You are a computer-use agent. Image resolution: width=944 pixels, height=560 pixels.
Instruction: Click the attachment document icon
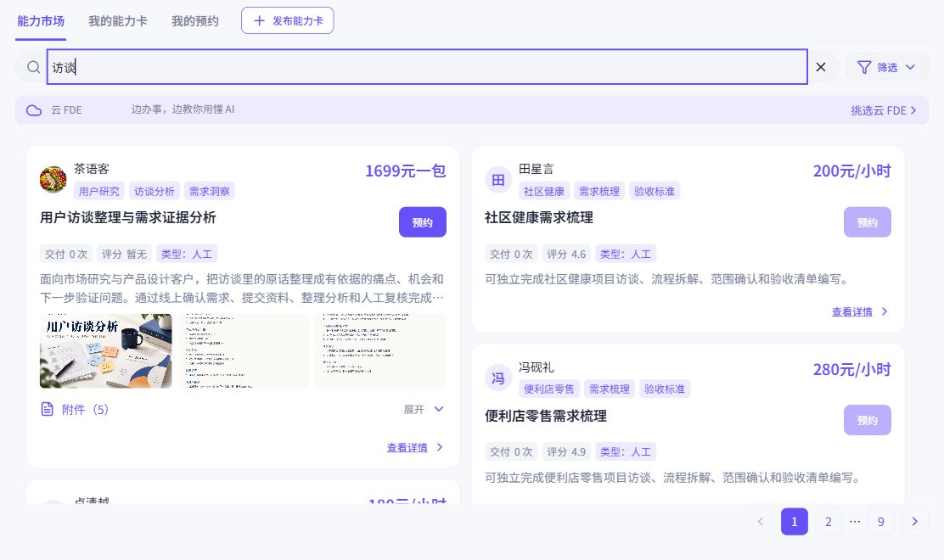pos(47,409)
